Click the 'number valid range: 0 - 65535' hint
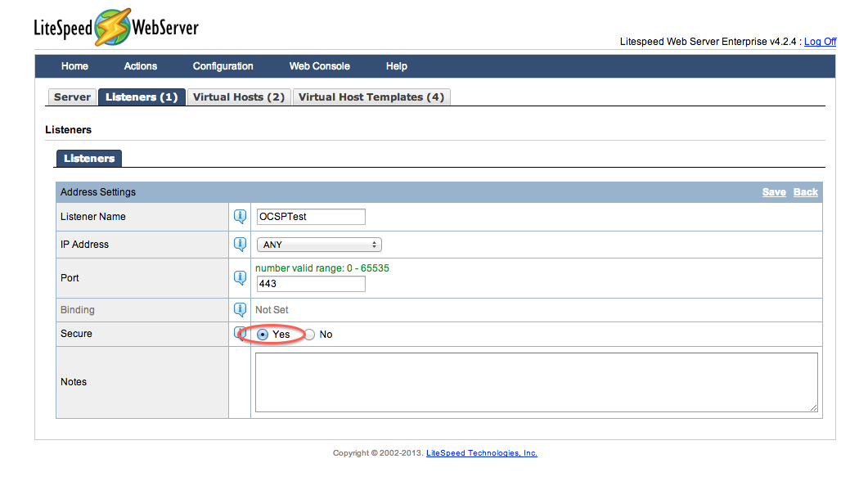This screenshot has height=481, width=868. point(322,267)
